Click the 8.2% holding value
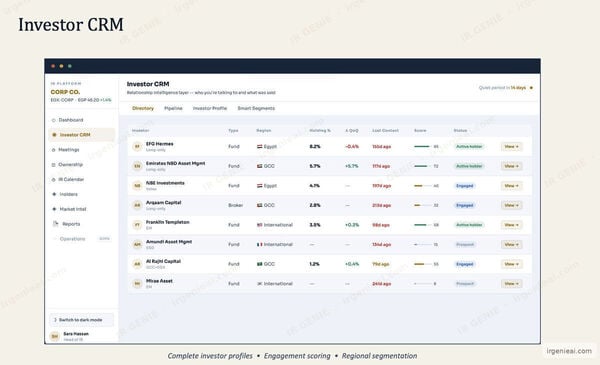 pos(315,147)
